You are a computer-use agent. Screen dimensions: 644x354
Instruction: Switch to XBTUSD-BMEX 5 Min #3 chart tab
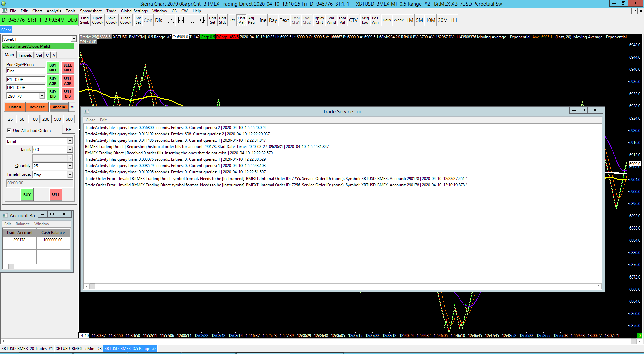coord(78,349)
